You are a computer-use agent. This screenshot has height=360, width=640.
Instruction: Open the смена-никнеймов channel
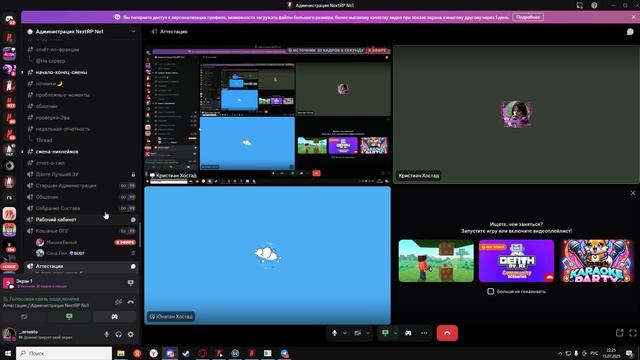coord(81,151)
